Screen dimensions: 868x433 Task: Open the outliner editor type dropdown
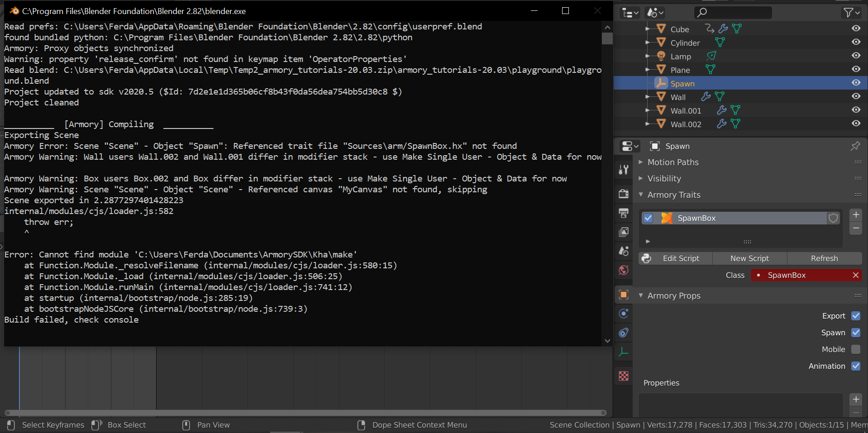(630, 13)
